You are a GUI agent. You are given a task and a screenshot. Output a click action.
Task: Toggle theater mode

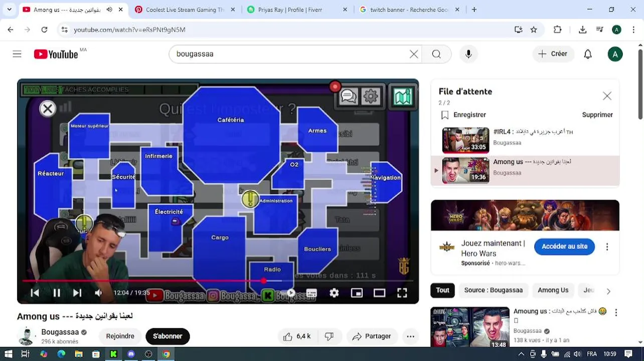(x=379, y=293)
